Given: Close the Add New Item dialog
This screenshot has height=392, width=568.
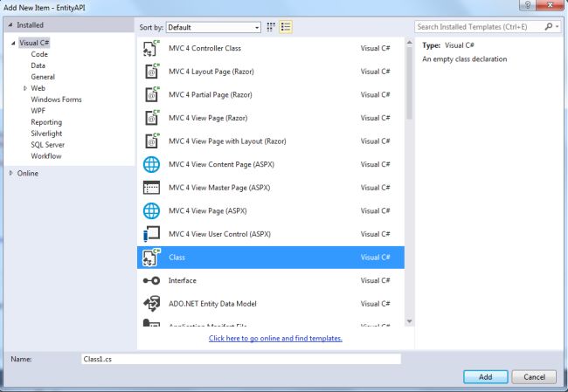Looking at the screenshot, I should pyautogui.click(x=550, y=4).
